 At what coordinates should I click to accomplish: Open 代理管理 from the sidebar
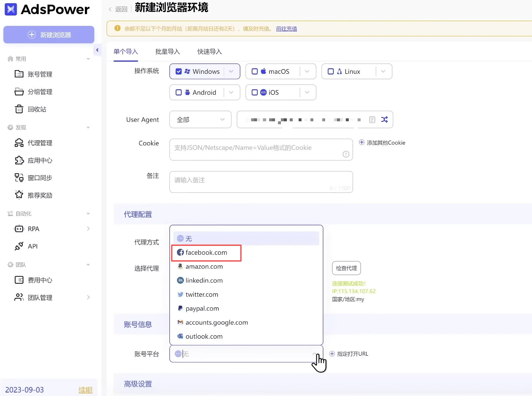40,143
